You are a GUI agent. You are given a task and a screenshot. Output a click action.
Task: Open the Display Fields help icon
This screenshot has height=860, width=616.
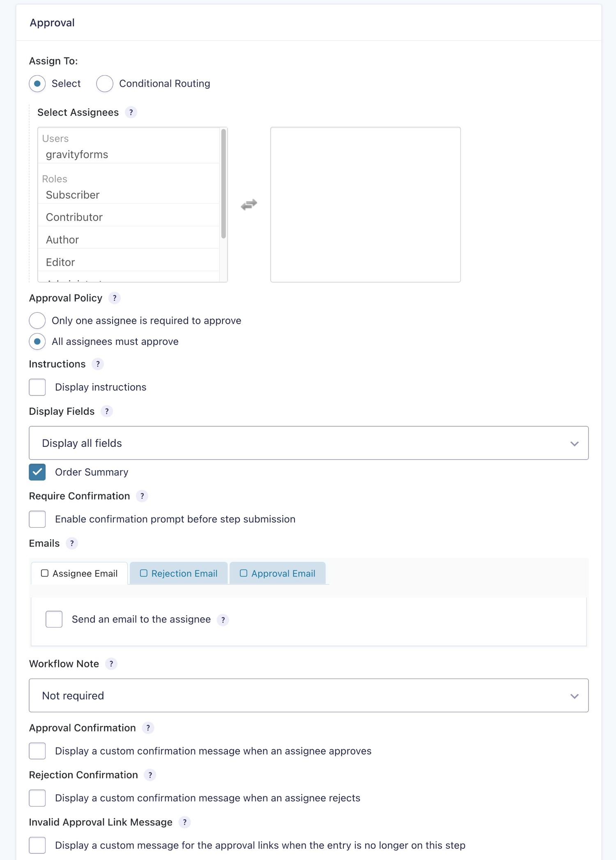click(x=107, y=412)
